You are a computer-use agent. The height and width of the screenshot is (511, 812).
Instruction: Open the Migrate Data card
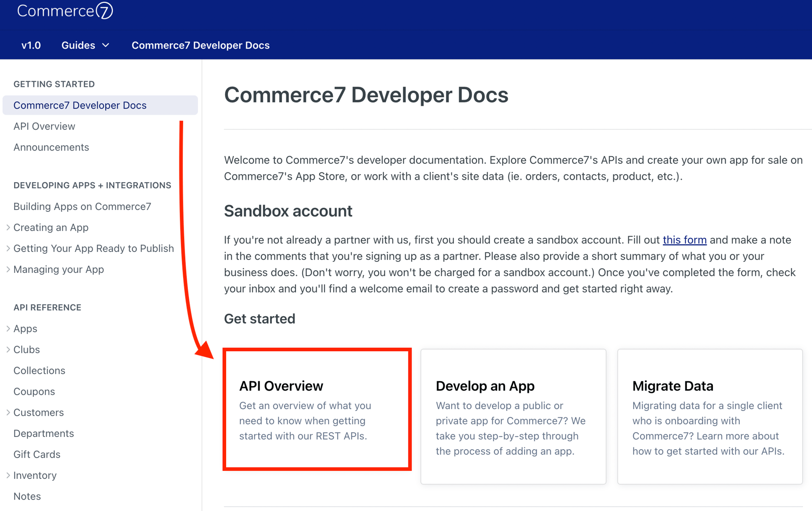[710, 416]
